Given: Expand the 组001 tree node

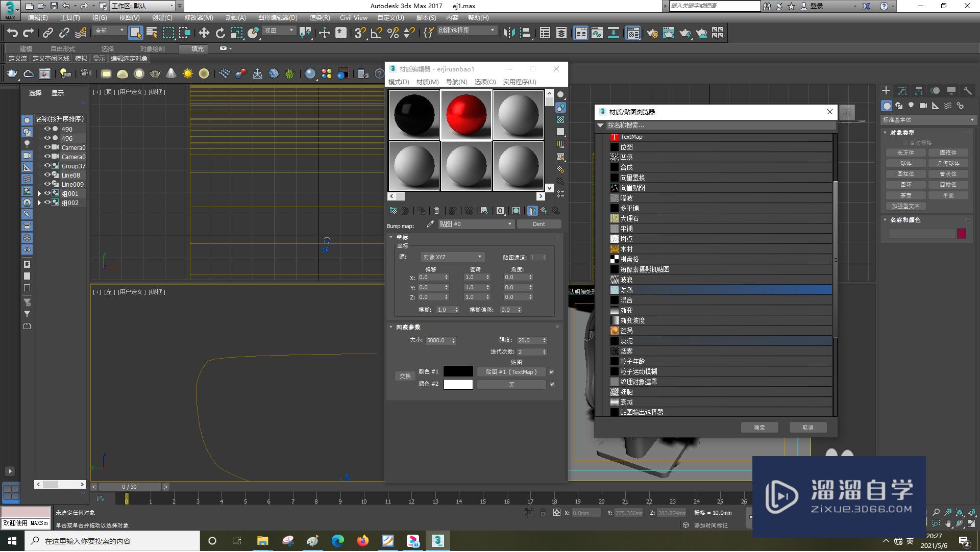Looking at the screenshot, I should pyautogui.click(x=39, y=194).
